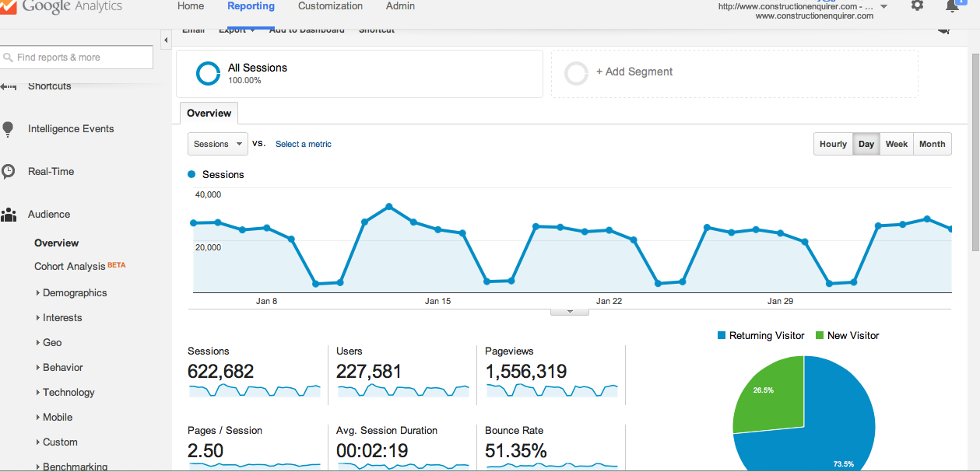
Task: Switch the chart to Day view
Action: [x=866, y=144]
